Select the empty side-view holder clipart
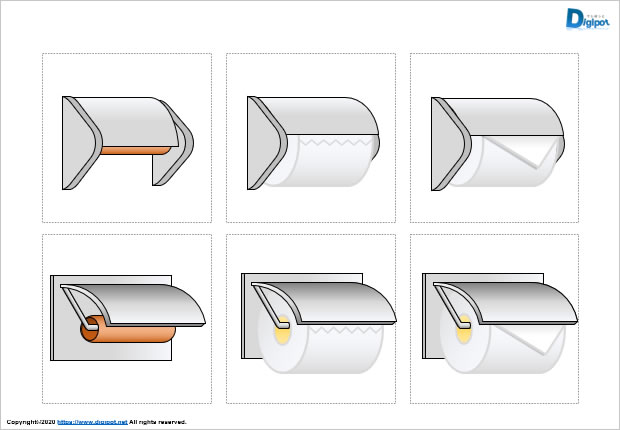 (x=128, y=143)
